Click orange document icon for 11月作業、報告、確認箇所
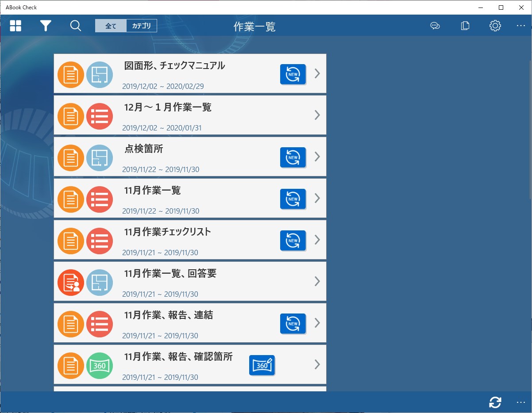The width and height of the screenshot is (532, 413). (x=71, y=365)
